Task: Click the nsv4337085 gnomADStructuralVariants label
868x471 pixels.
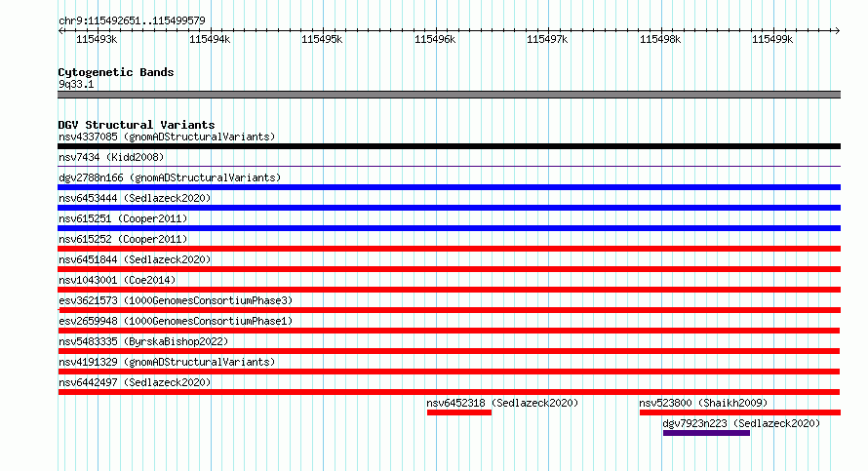Action: 167,137
